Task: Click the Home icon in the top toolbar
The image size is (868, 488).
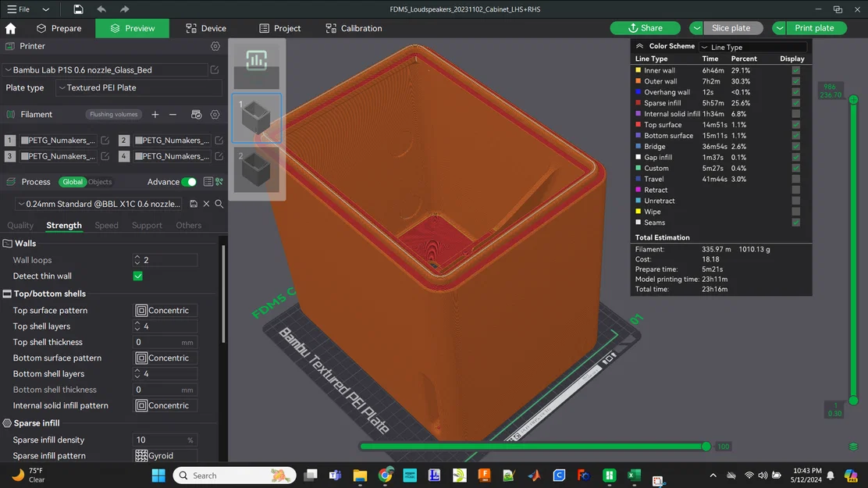Action: tap(9, 27)
